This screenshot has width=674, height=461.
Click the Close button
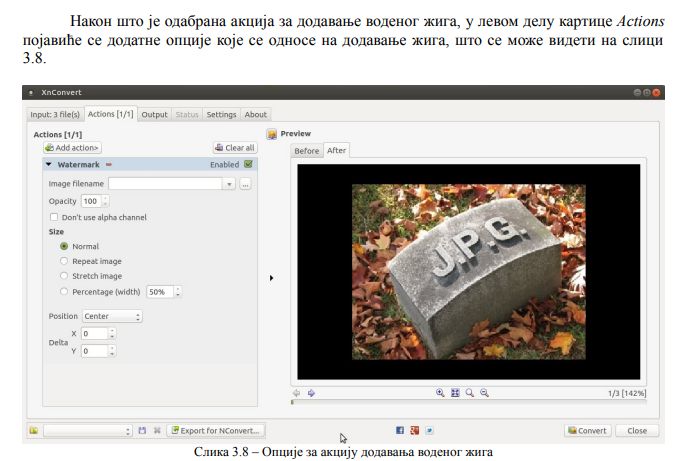point(637,430)
